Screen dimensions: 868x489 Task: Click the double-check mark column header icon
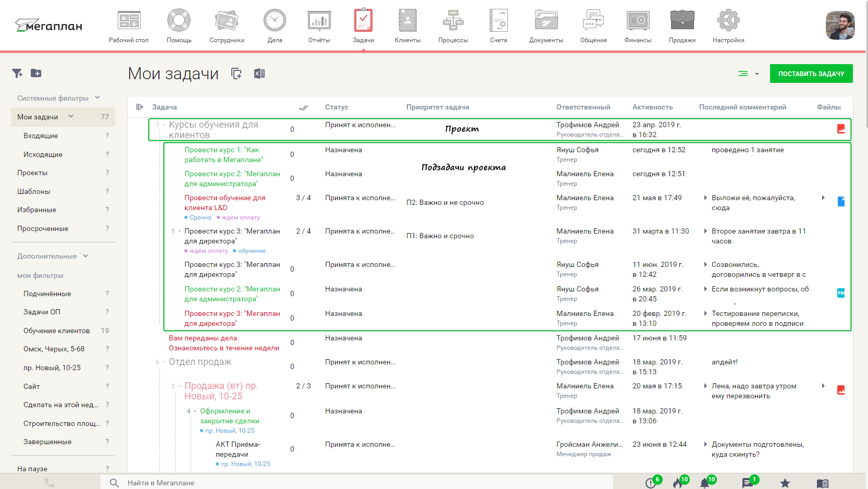point(303,108)
